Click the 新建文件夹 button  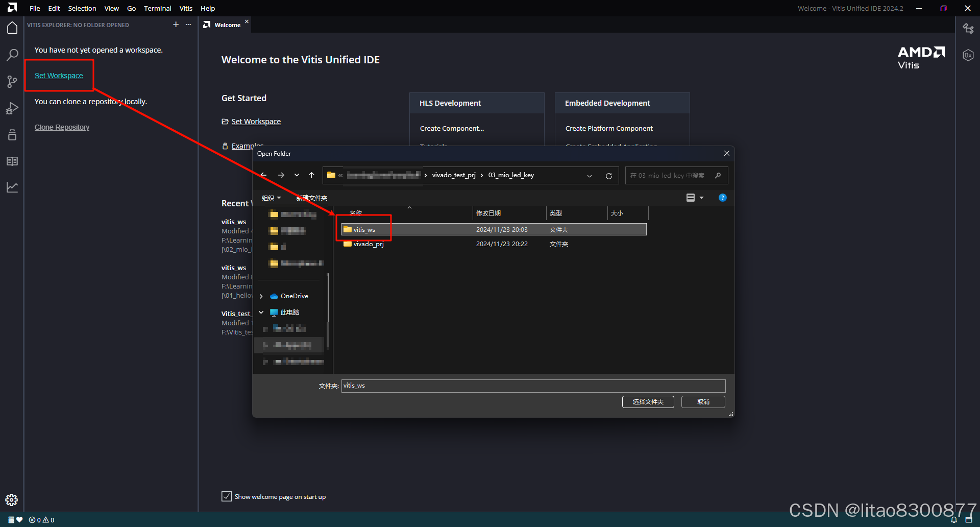point(312,198)
